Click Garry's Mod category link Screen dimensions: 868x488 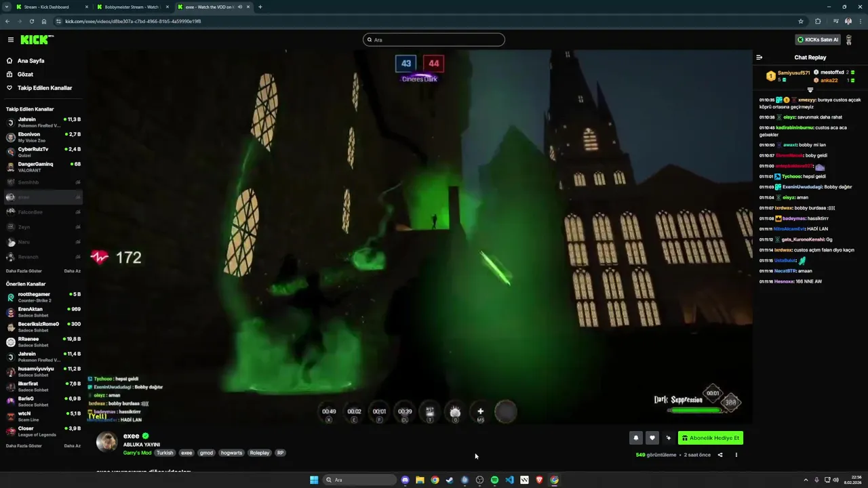coord(137,453)
